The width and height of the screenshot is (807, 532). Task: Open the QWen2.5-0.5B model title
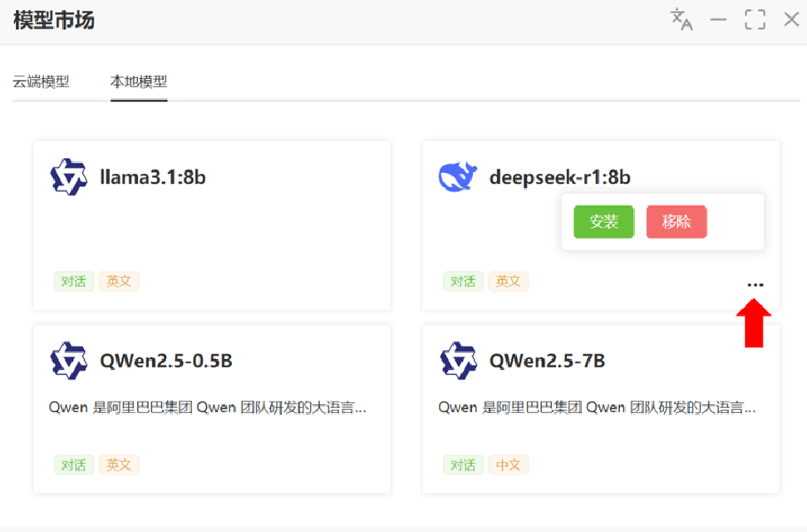165,361
